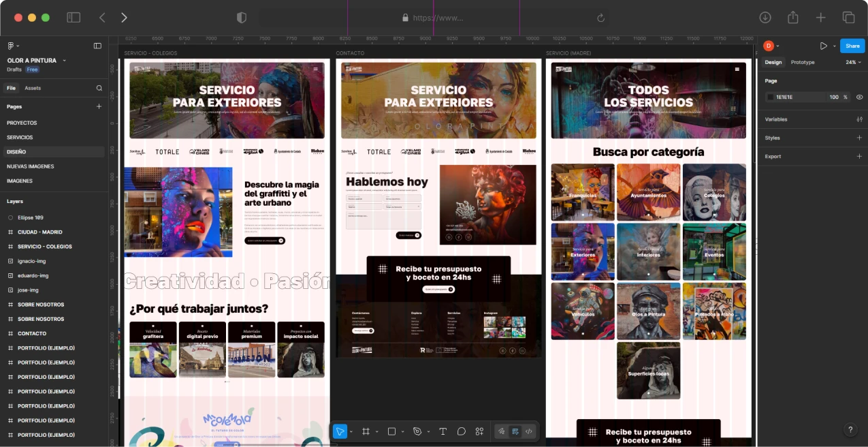Open the 24% zoom level dropdown
Viewport: 868px width, 447px height.
click(853, 62)
